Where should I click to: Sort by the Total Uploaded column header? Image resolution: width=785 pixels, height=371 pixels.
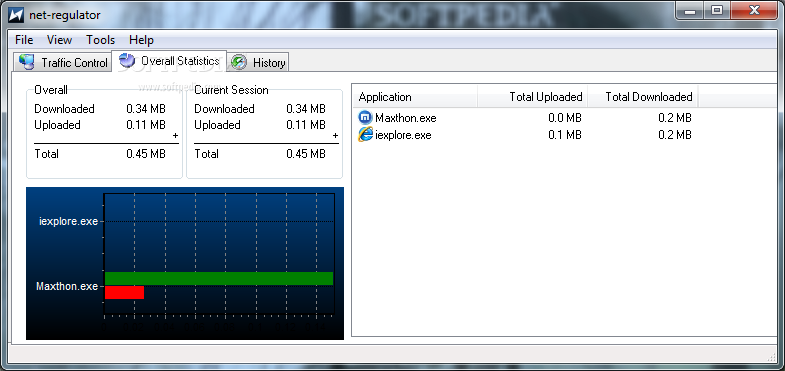[533, 97]
